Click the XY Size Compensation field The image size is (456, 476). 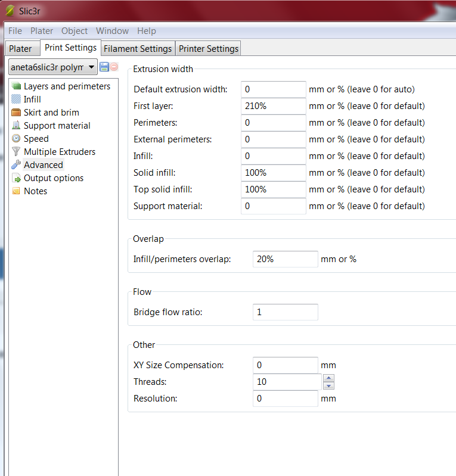click(x=286, y=365)
